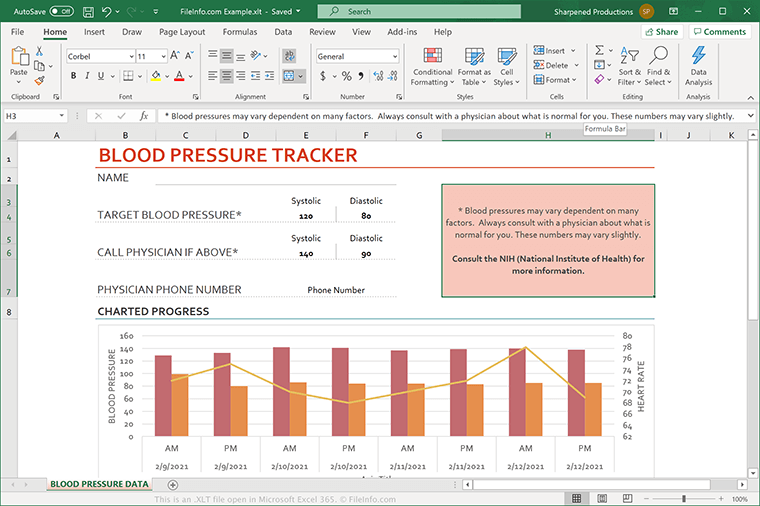This screenshot has height=506, width=760.
Task: Open the Corbel font name dropdown
Action: (x=131, y=56)
